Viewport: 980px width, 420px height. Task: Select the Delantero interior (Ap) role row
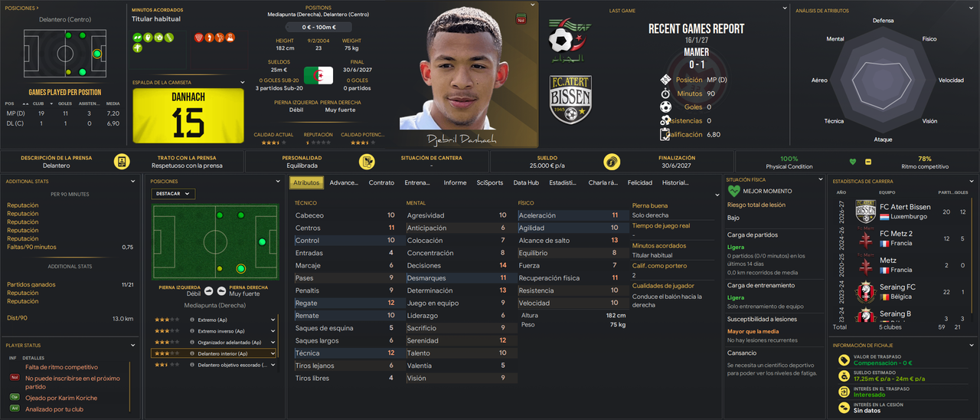click(x=214, y=353)
